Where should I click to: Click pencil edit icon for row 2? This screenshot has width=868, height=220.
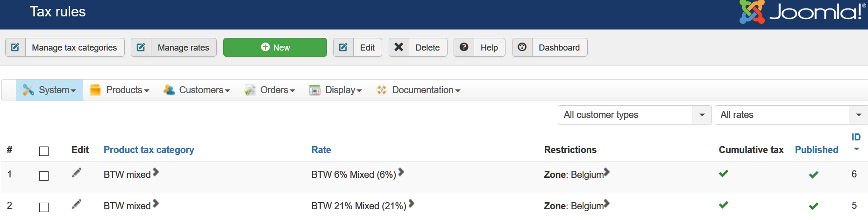click(77, 204)
